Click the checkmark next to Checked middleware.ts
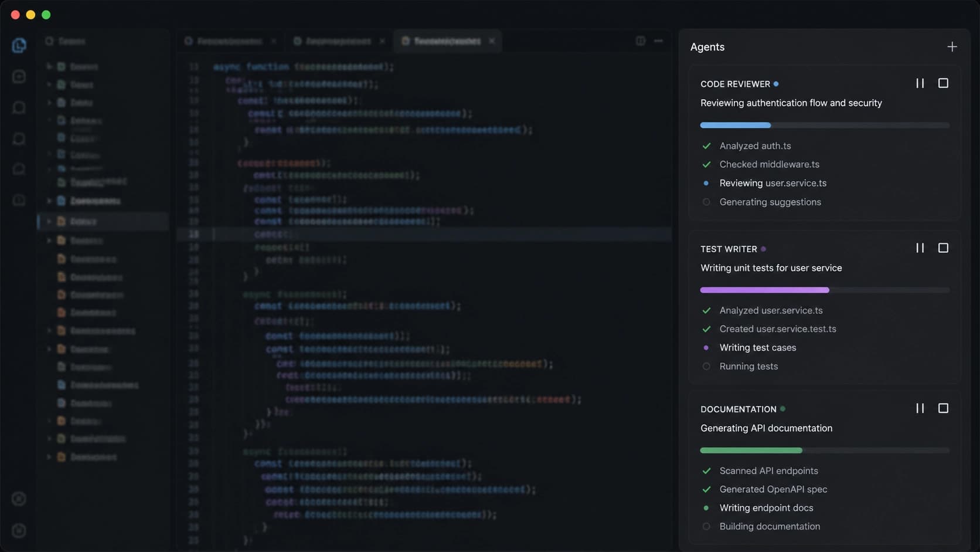 [x=706, y=164]
